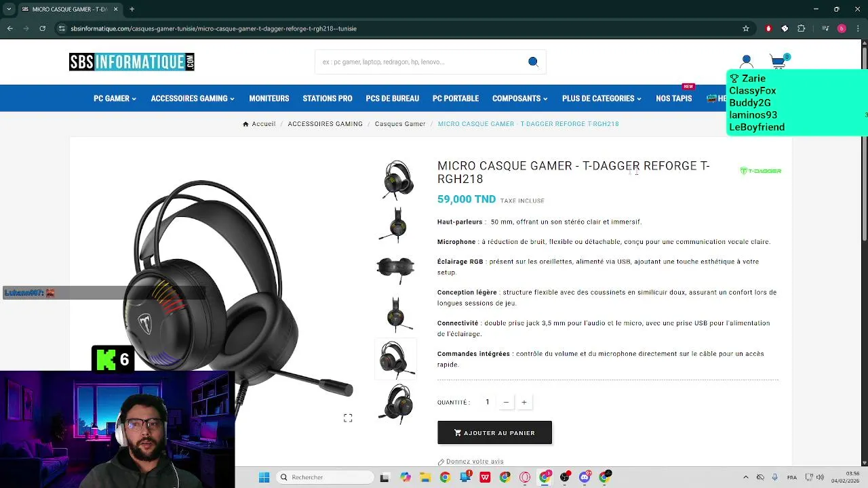Open the user account icon
Viewport: 868px width, 488px height.
(x=747, y=62)
